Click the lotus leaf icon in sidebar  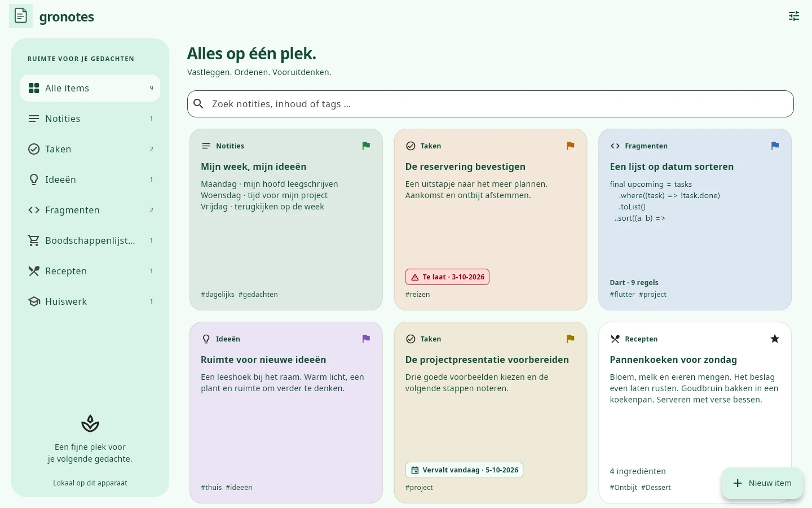pyautogui.click(x=90, y=423)
